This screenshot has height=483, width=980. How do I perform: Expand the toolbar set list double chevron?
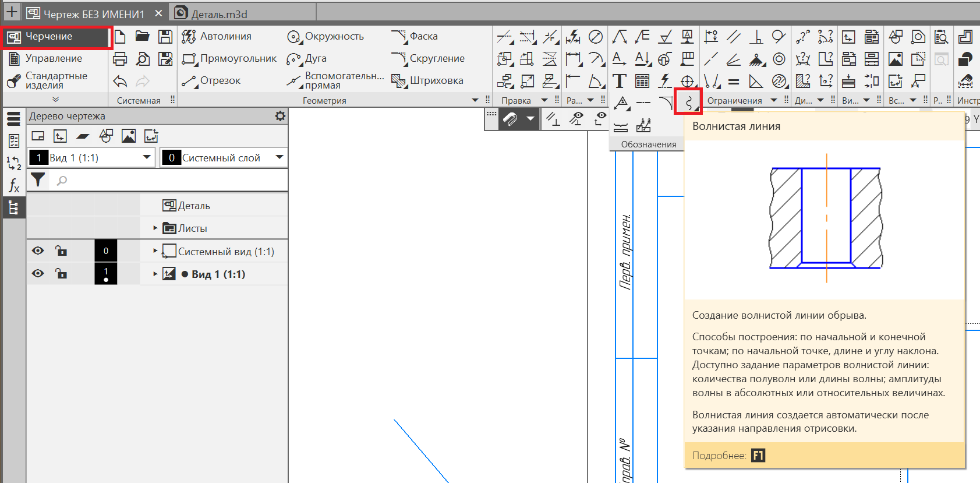tap(55, 99)
